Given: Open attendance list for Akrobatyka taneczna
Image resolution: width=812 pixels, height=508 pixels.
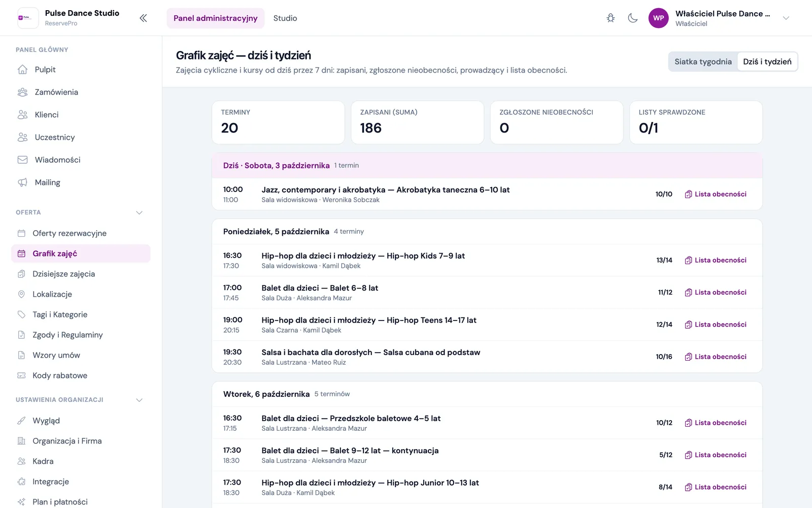Looking at the screenshot, I should pos(716,194).
